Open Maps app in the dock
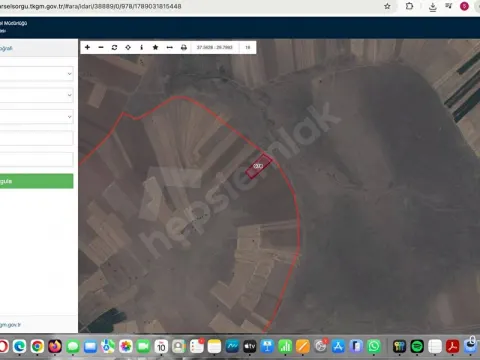480x360 pixels. [x=108, y=347]
